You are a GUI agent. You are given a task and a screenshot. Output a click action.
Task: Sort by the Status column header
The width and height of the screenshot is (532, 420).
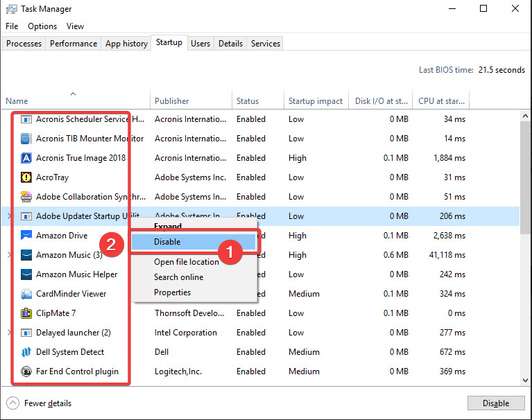point(258,100)
